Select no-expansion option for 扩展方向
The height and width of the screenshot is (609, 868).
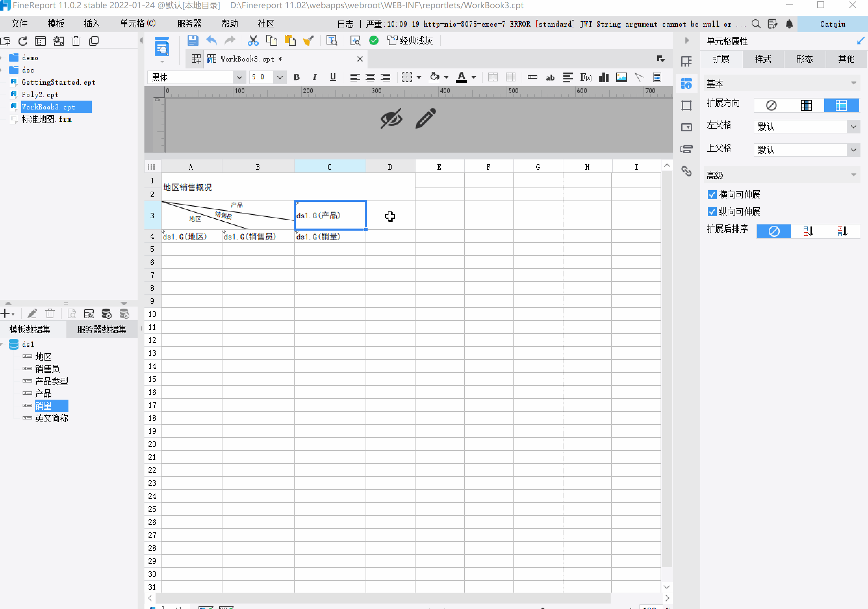[x=771, y=105]
